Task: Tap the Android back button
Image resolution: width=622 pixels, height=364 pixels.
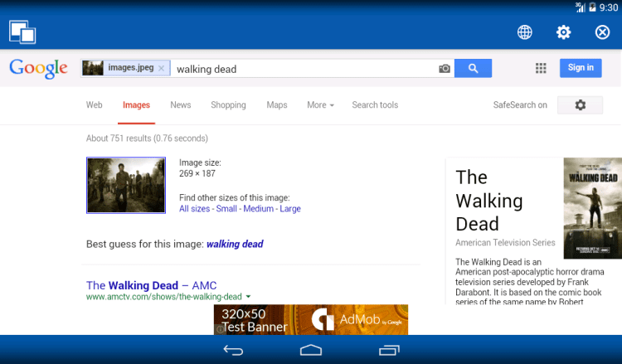Action: pyautogui.click(x=233, y=350)
